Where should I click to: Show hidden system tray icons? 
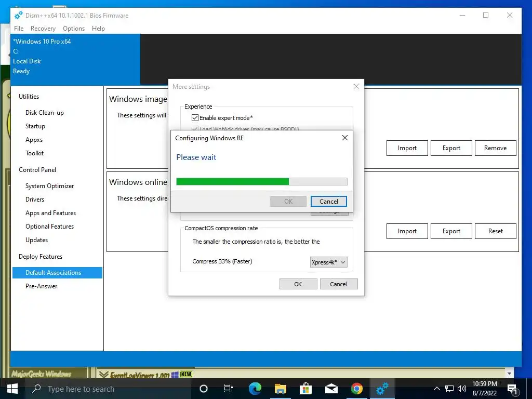(x=436, y=389)
